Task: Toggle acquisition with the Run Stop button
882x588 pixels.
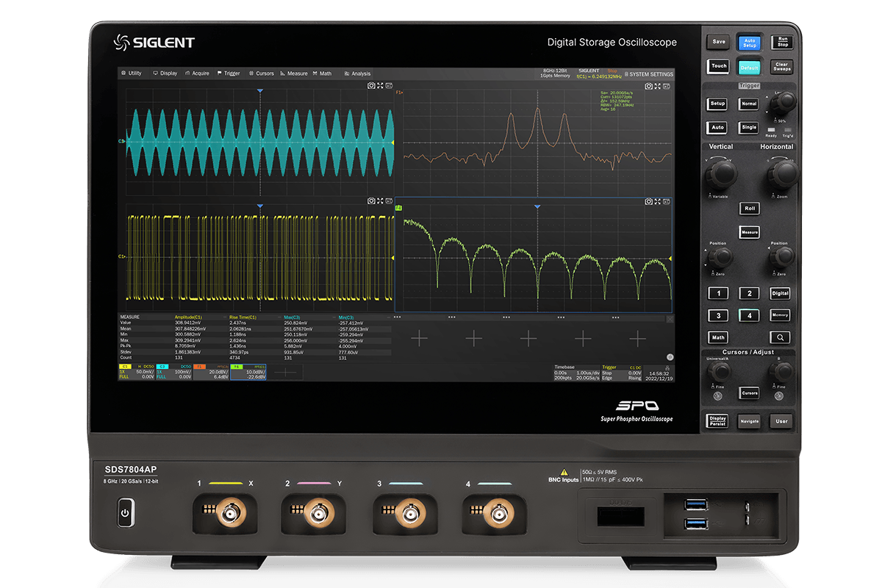Action: [x=783, y=42]
